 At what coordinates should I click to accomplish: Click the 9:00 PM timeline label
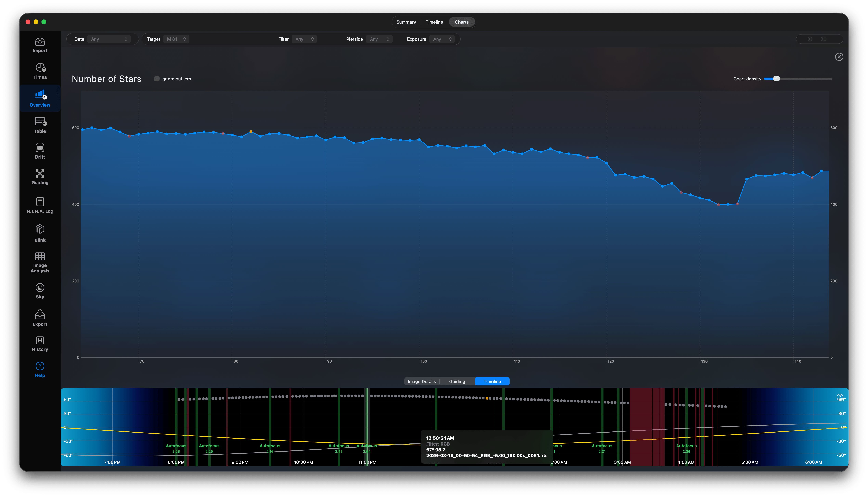point(240,462)
